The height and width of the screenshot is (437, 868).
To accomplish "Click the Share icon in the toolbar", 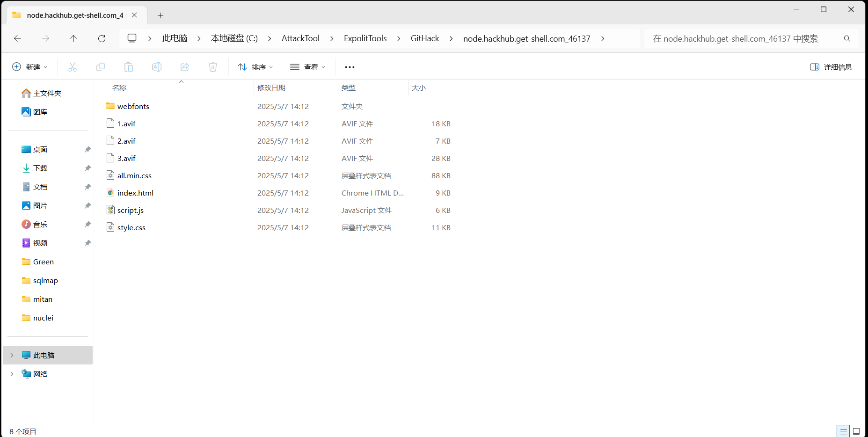I will coord(185,67).
